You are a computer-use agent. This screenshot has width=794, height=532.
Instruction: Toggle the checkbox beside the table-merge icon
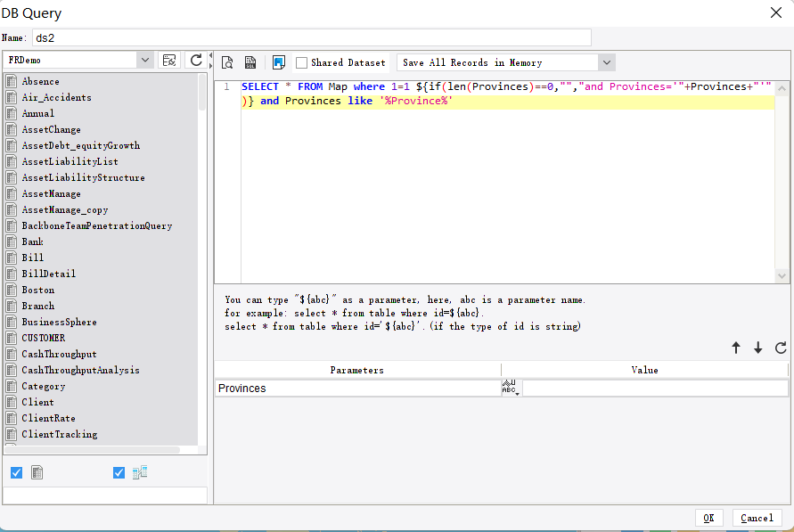click(x=119, y=472)
